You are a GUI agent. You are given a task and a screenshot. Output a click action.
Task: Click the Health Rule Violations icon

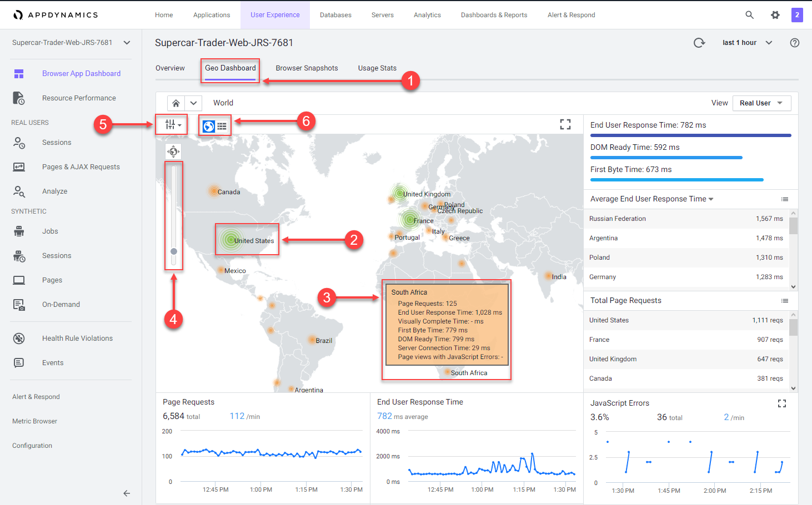[19, 339]
